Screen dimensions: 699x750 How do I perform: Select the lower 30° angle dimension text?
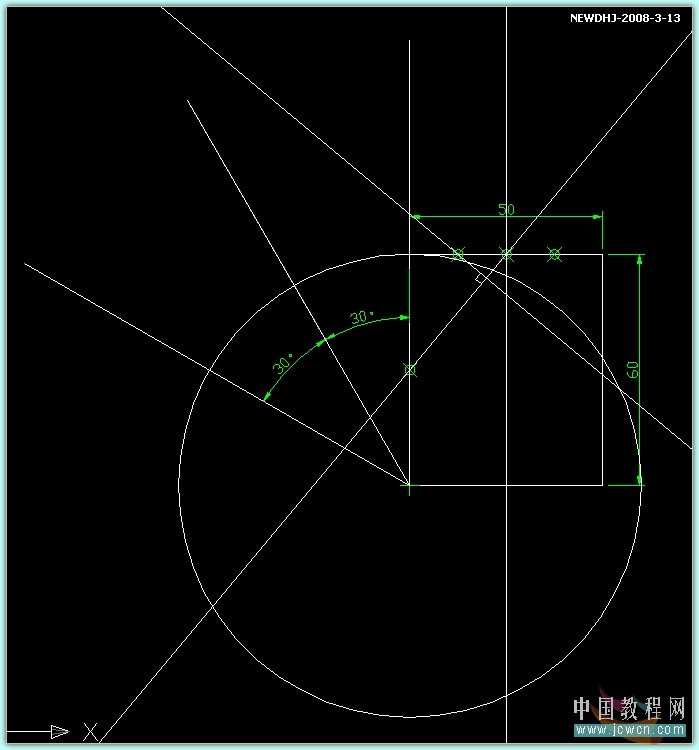pos(284,364)
